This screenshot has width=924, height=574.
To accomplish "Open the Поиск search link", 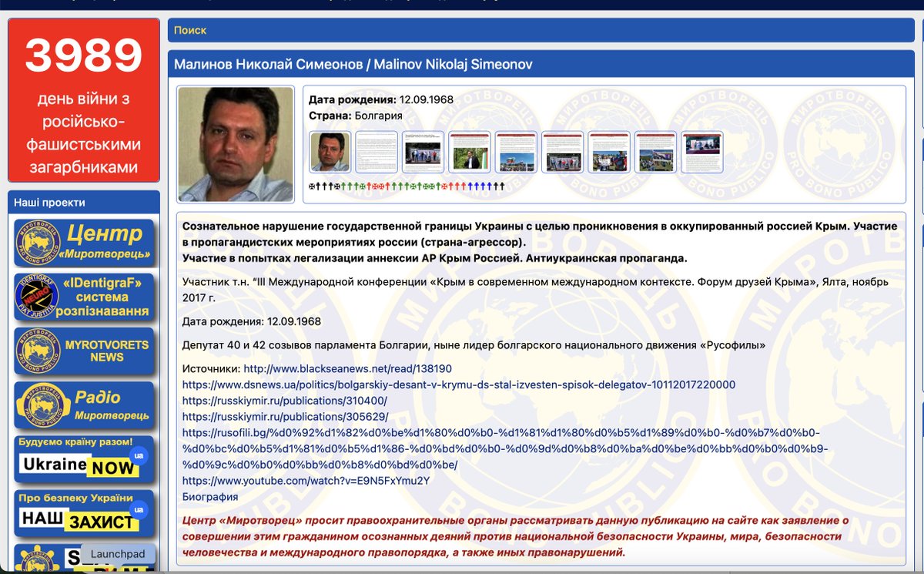I will (190, 30).
